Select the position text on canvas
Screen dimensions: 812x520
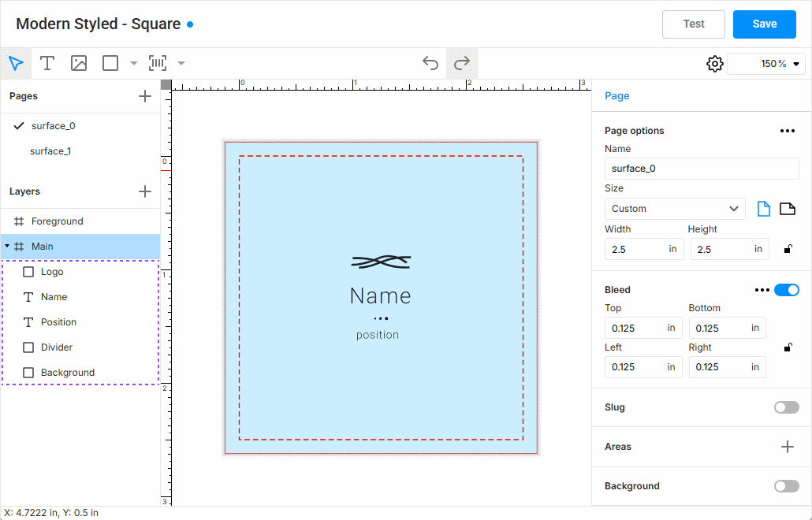tap(378, 335)
